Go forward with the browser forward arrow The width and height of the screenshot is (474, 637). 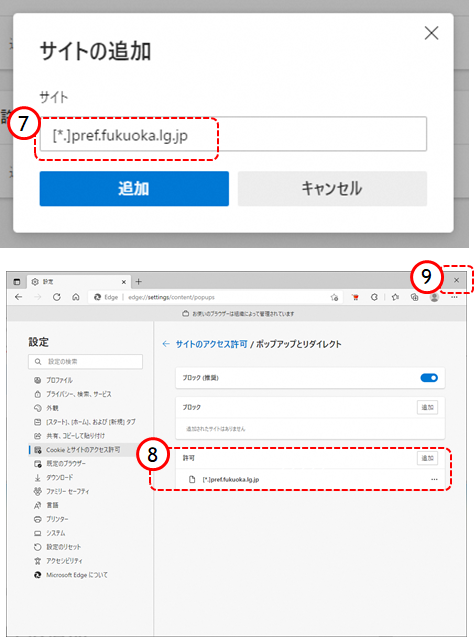(37, 297)
